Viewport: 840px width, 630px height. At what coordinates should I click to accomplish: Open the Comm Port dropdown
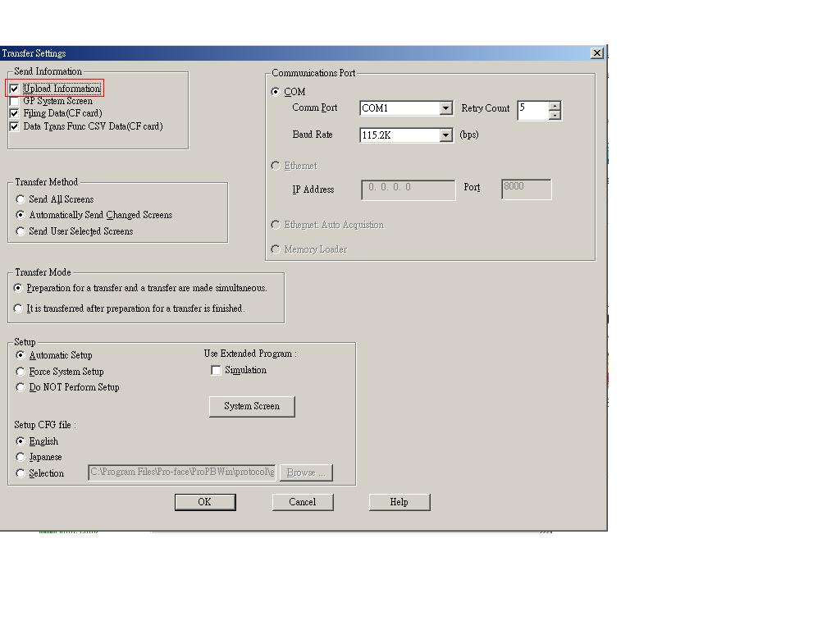pyautogui.click(x=445, y=108)
